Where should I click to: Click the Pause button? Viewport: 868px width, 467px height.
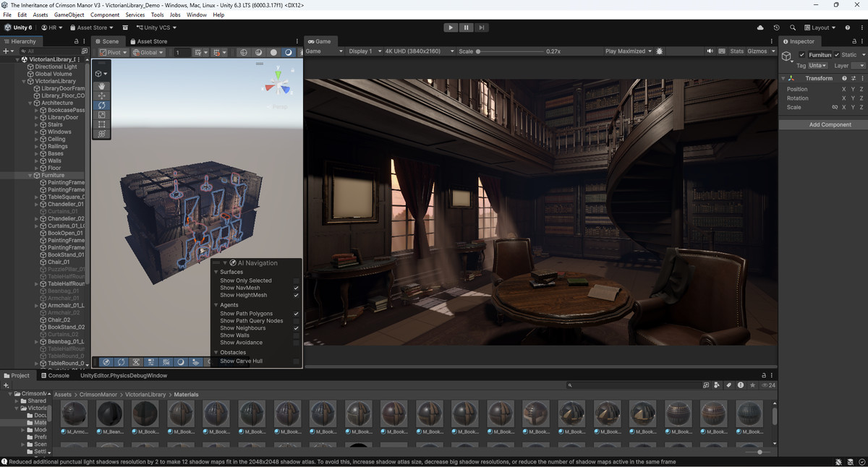[466, 27]
